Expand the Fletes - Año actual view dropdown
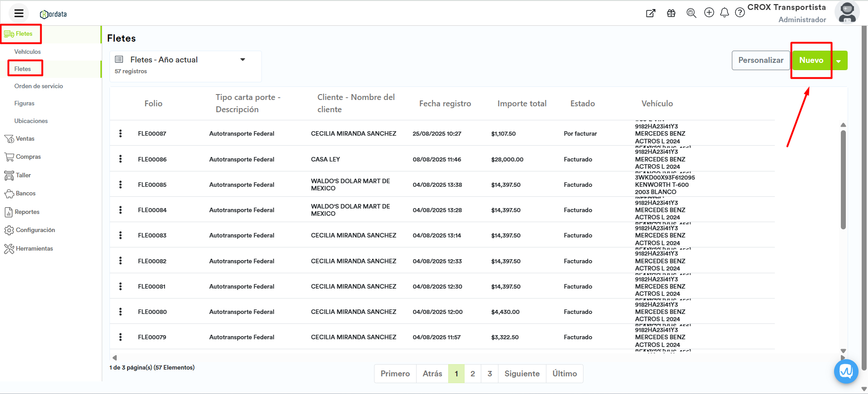The image size is (868, 394). coord(242,60)
